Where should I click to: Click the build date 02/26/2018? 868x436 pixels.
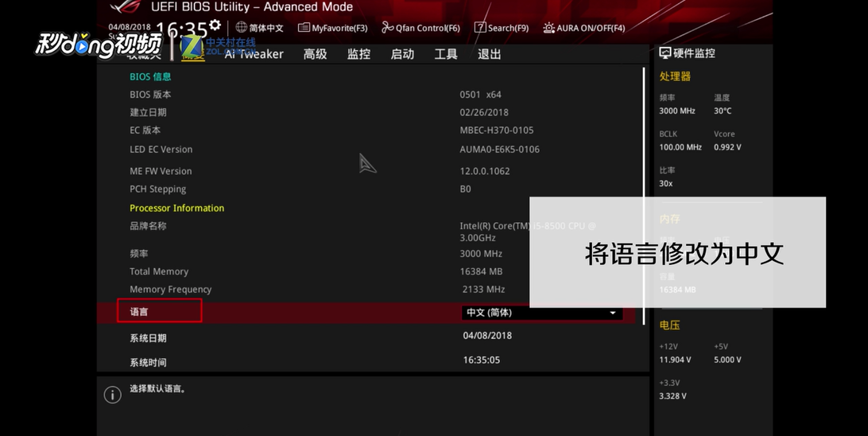[484, 112]
